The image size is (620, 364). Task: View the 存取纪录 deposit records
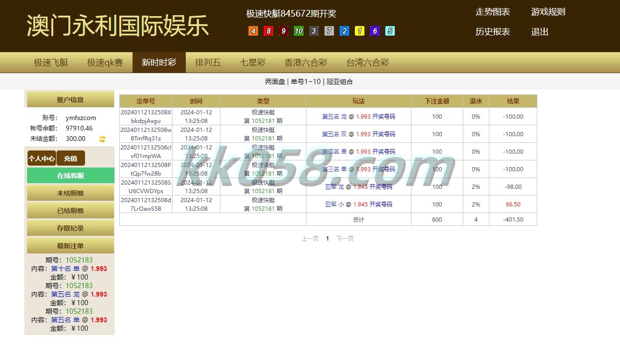pos(70,228)
